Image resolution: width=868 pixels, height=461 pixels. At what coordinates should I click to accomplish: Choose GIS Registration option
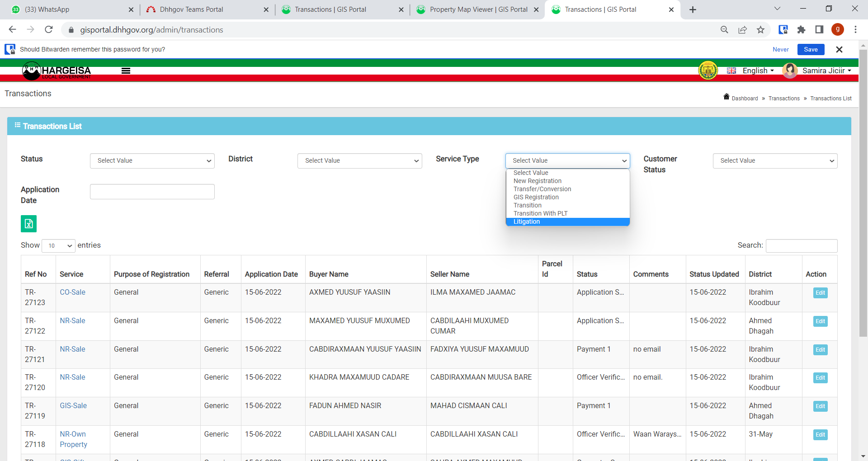(567, 197)
